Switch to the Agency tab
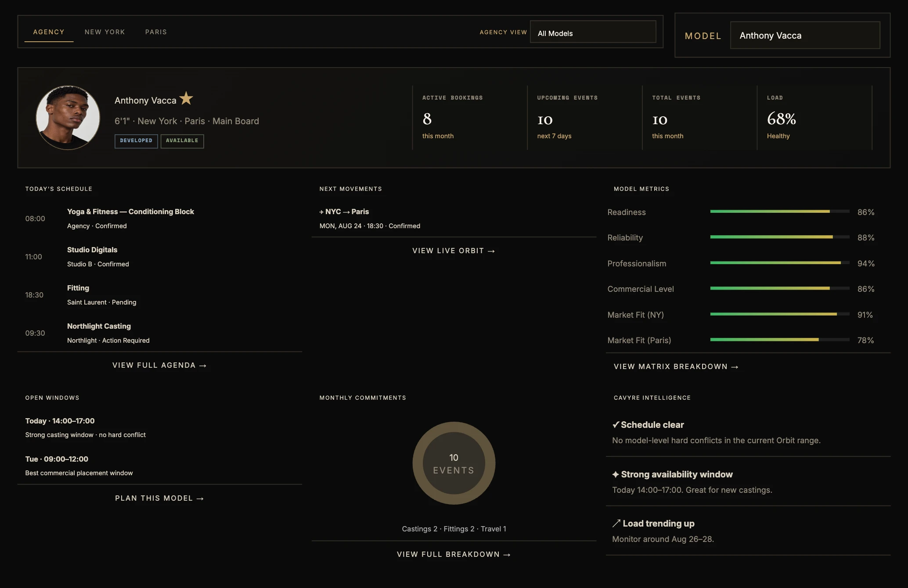 click(x=49, y=32)
